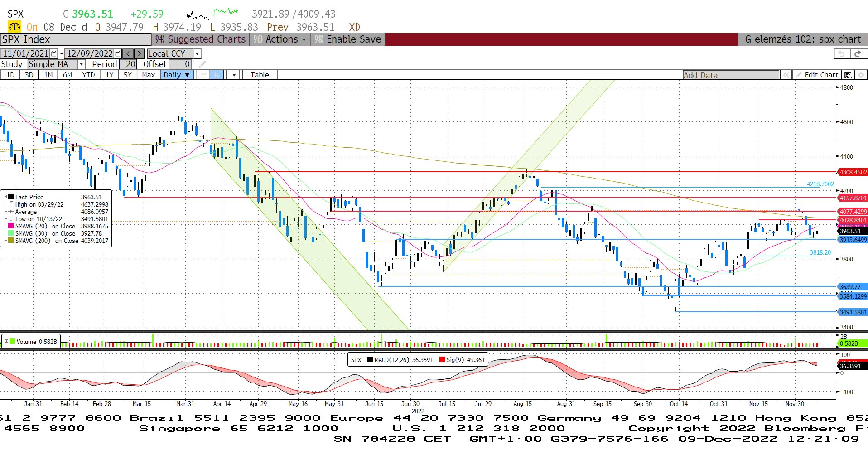Click the volume 0.582B axis label
This screenshot has height=464, width=868.
[853, 343]
